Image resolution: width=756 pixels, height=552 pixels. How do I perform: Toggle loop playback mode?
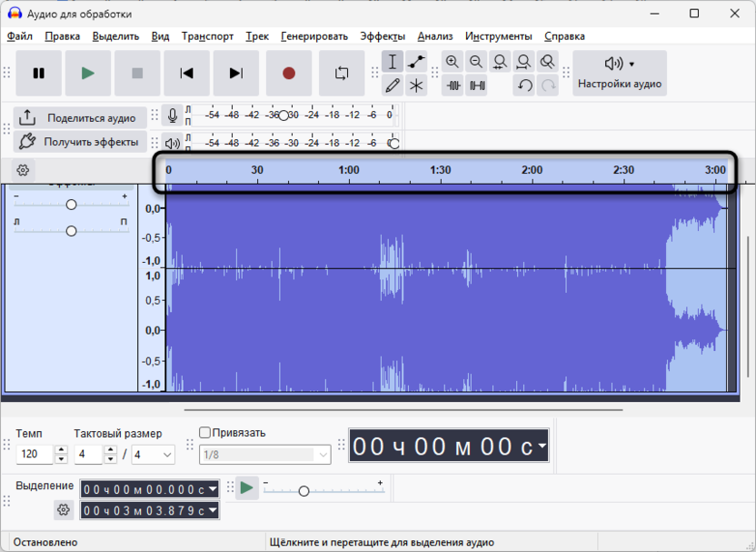[x=342, y=74]
